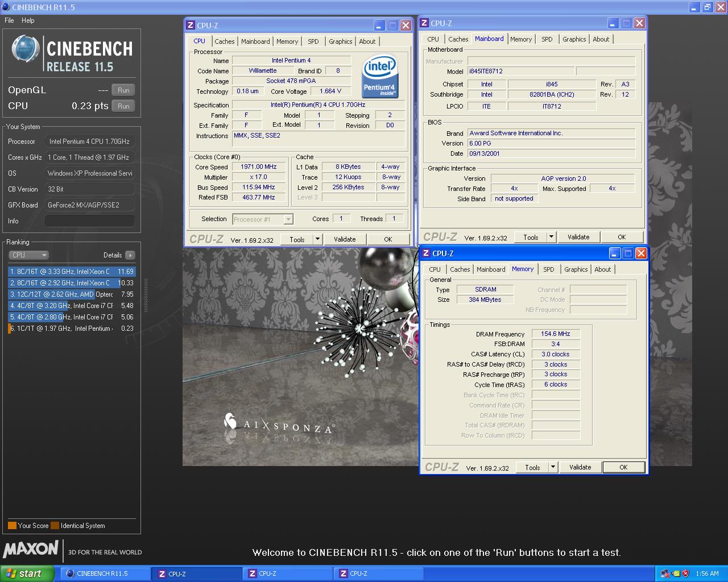Click the DRAM Frequency 154.6 MHz value
Image resolution: width=728 pixels, height=582 pixels.
click(556, 334)
